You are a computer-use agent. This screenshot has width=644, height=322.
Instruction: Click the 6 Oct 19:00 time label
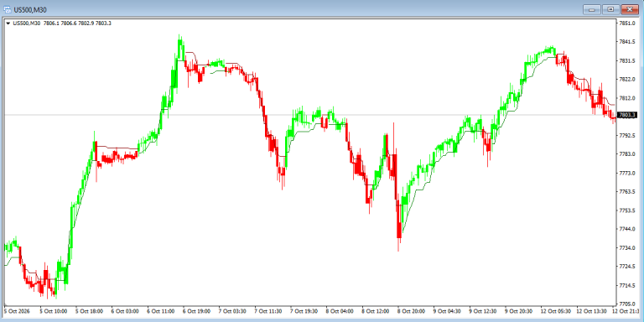tap(196, 311)
